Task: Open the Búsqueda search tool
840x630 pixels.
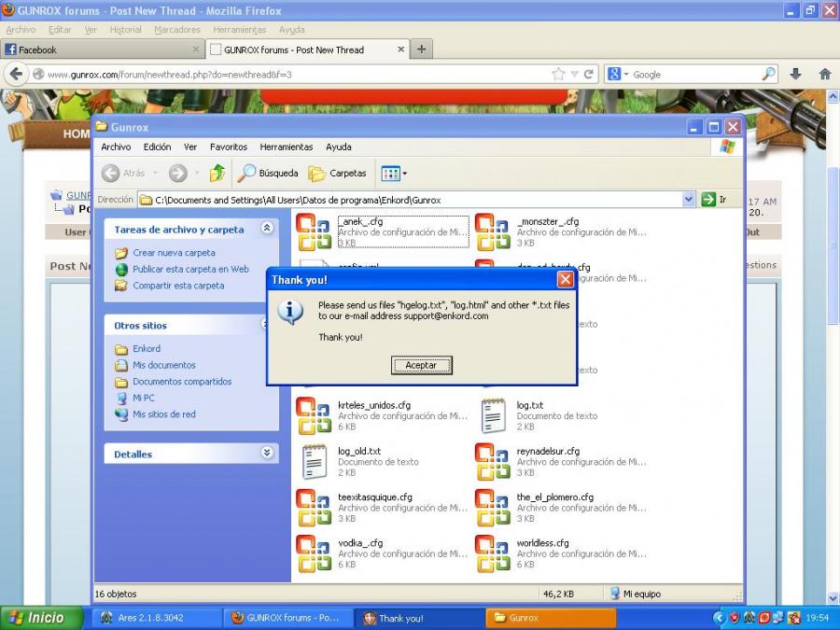Action: [x=268, y=173]
